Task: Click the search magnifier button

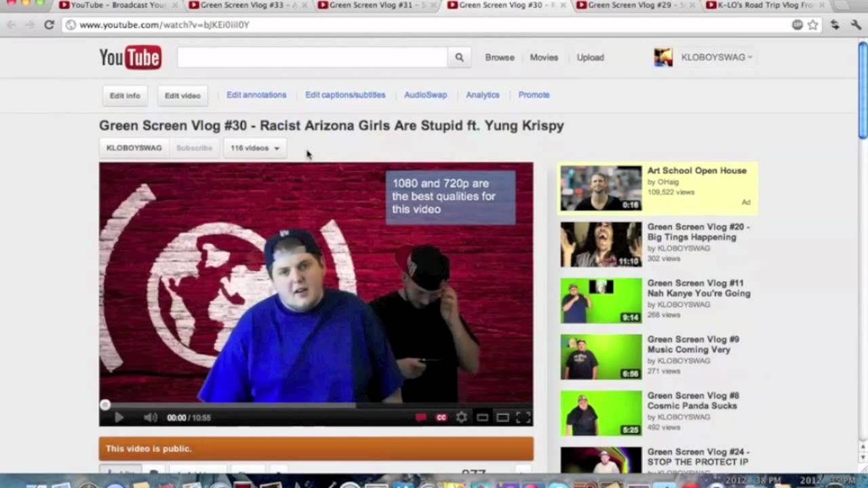Action: [459, 58]
